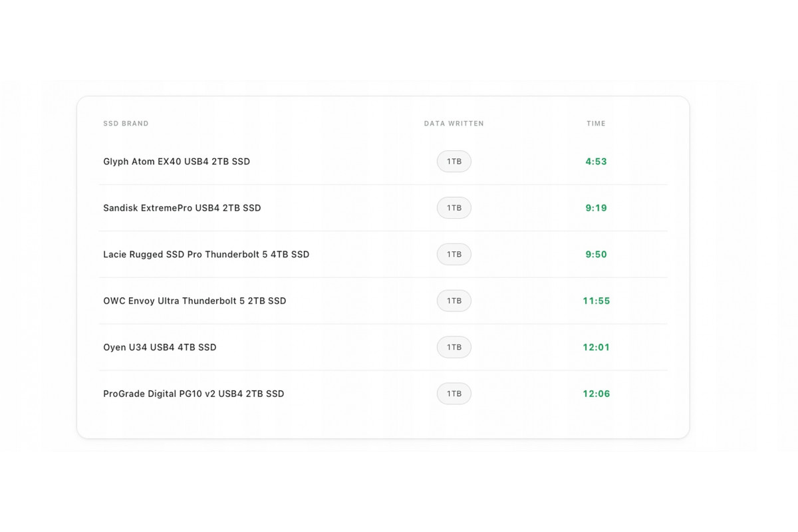This screenshot has width=798, height=532.
Task: Click the SSD BRAND column header
Action: tap(126, 124)
